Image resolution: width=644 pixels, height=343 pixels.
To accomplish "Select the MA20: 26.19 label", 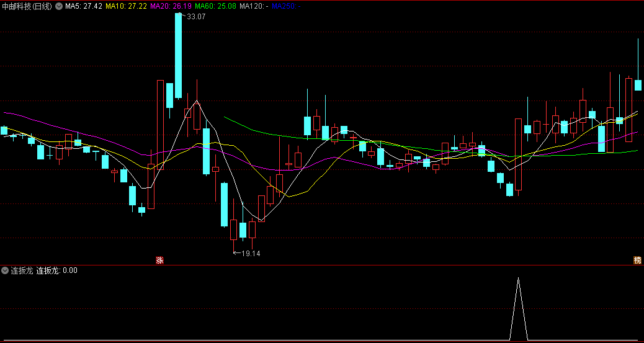I will click(x=169, y=7).
